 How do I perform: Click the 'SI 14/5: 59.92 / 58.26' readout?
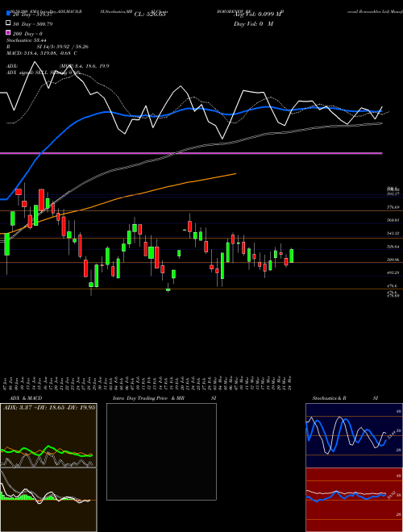pyautogui.click(x=63, y=47)
